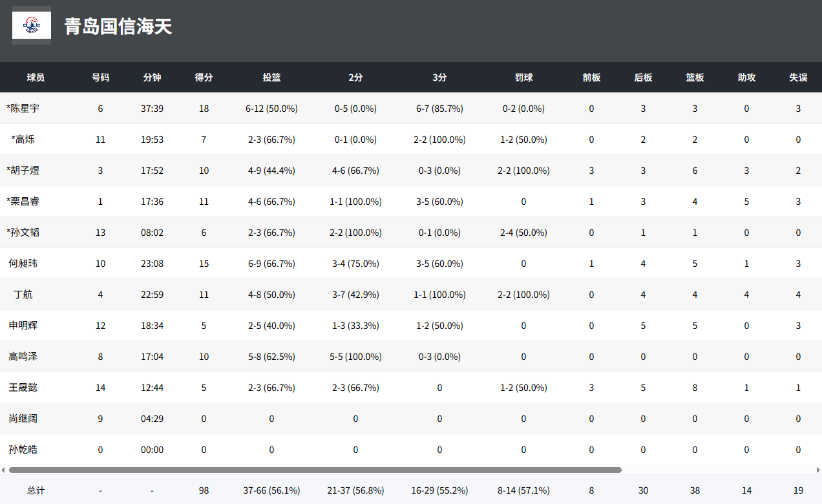Screen dimensions: 822x504
Task: Select player name 孙乾皓
Action: (x=23, y=450)
